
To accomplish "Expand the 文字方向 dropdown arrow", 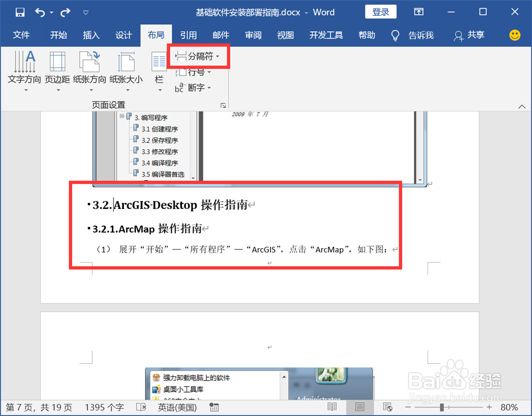I will click(26, 90).
